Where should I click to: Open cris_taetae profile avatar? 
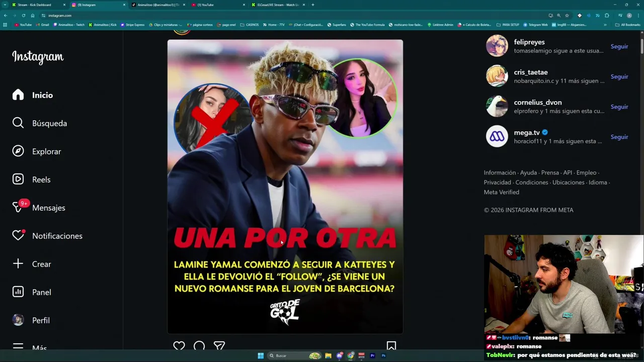(x=497, y=76)
